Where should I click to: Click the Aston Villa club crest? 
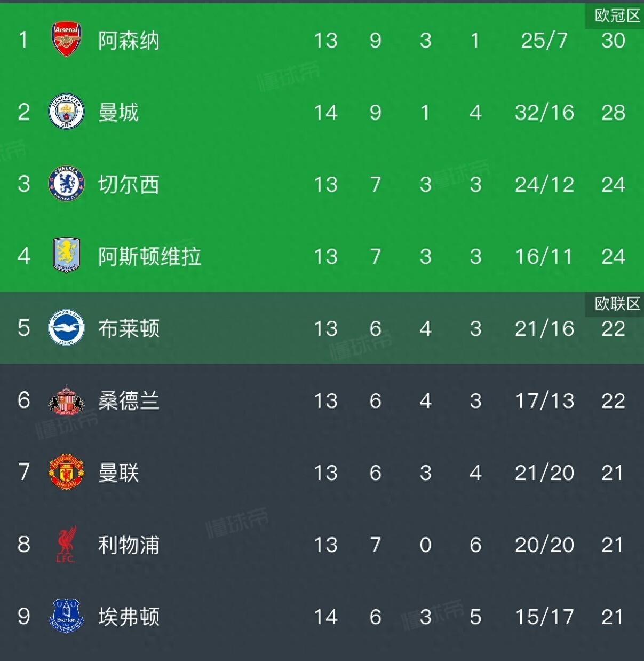coord(66,256)
